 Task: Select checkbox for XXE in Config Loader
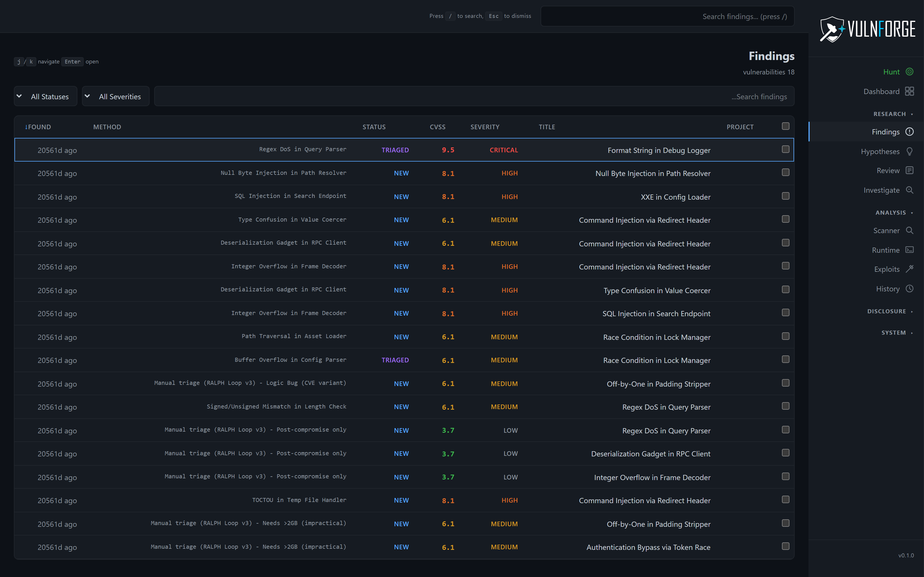click(785, 196)
